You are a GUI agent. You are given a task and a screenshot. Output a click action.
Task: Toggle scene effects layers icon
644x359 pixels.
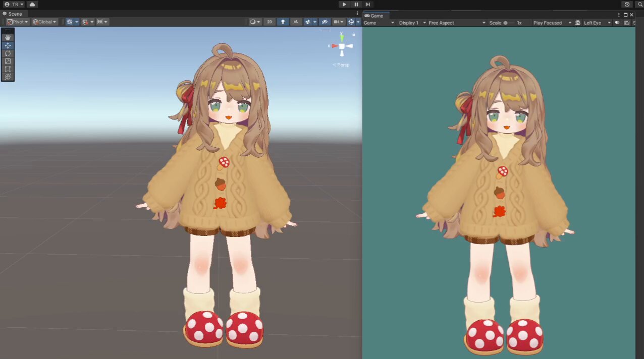click(307, 22)
